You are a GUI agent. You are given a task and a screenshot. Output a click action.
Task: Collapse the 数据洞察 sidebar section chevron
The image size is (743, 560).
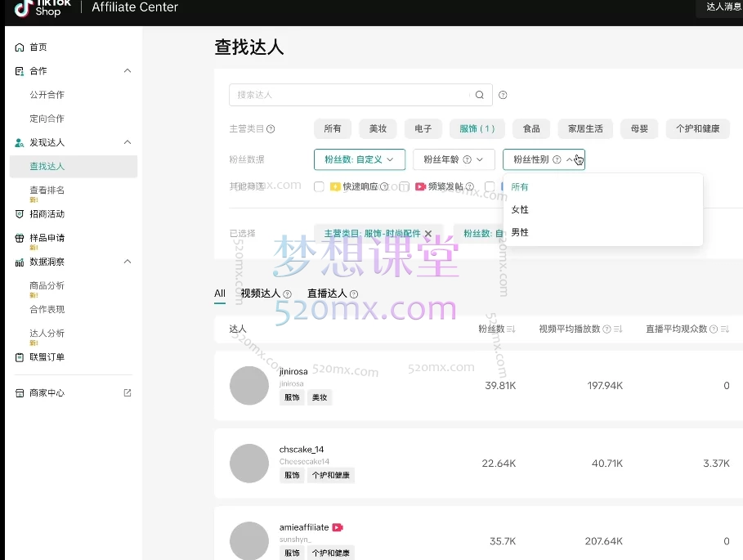click(x=128, y=262)
